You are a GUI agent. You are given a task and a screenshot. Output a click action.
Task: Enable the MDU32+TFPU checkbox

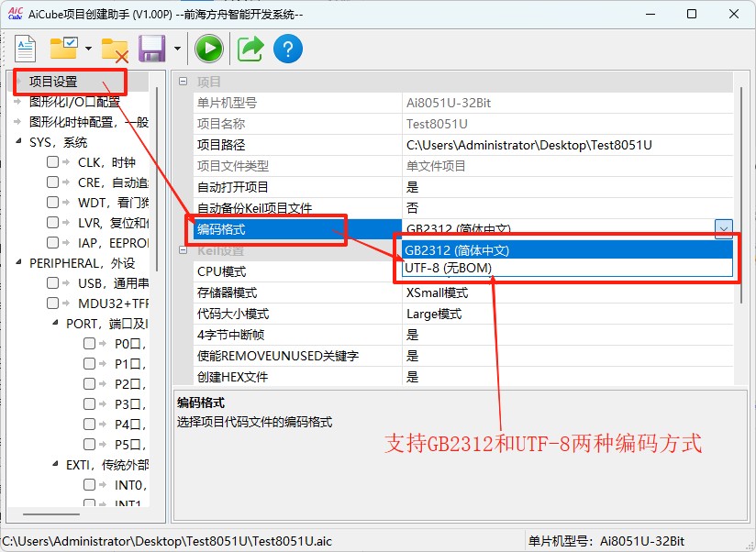pos(52,303)
